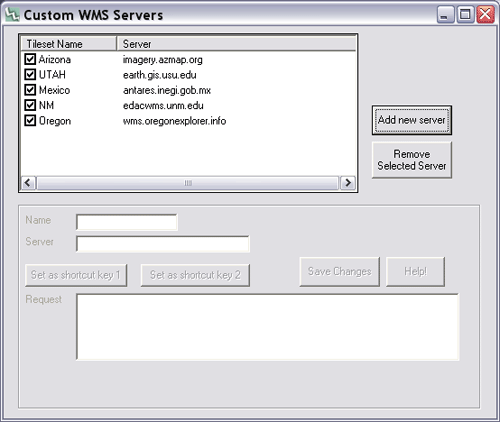Click Remove Selected Server button

412,160
